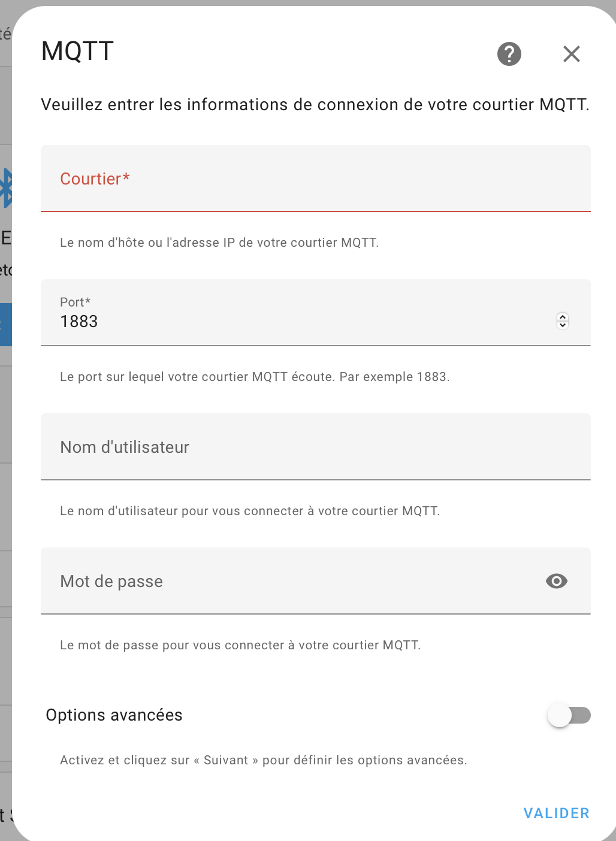The image size is (616, 841).
Task: Enable the Options avancées switch
Action: pyautogui.click(x=569, y=715)
